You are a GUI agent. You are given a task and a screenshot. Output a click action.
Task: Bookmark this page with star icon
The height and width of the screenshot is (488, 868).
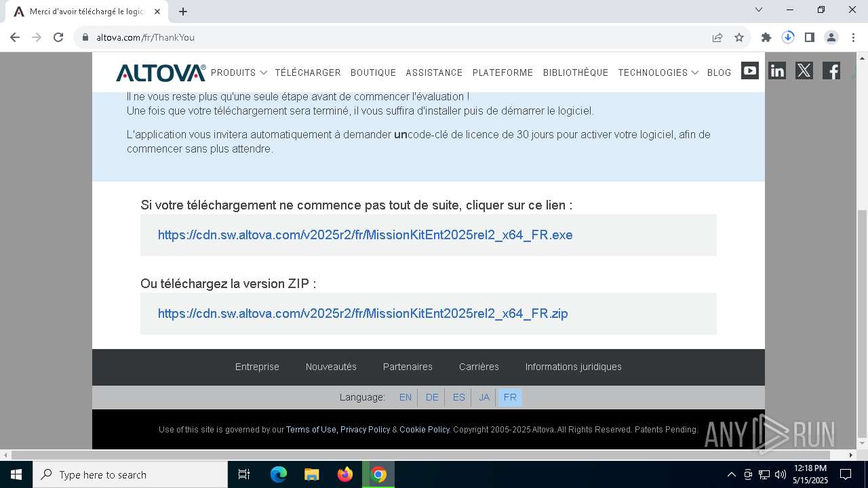coord(739,37)
